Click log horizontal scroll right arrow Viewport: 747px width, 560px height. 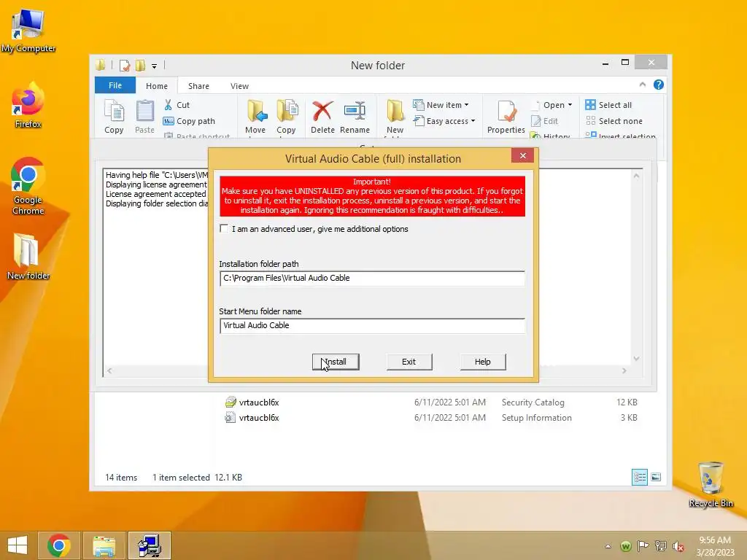624,370
